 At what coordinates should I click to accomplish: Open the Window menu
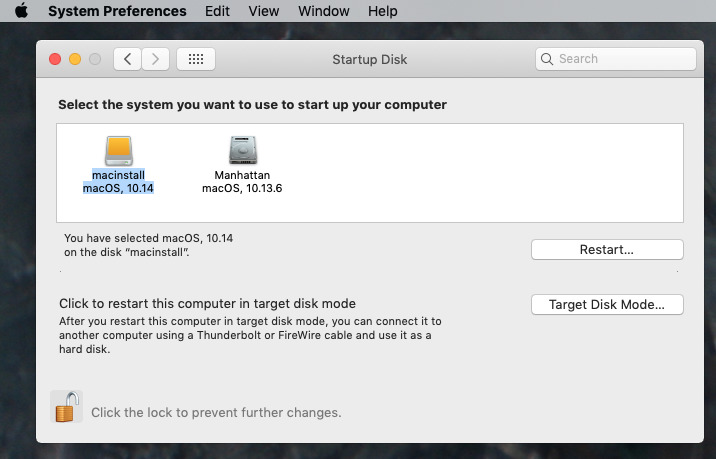tap(324, 11)
